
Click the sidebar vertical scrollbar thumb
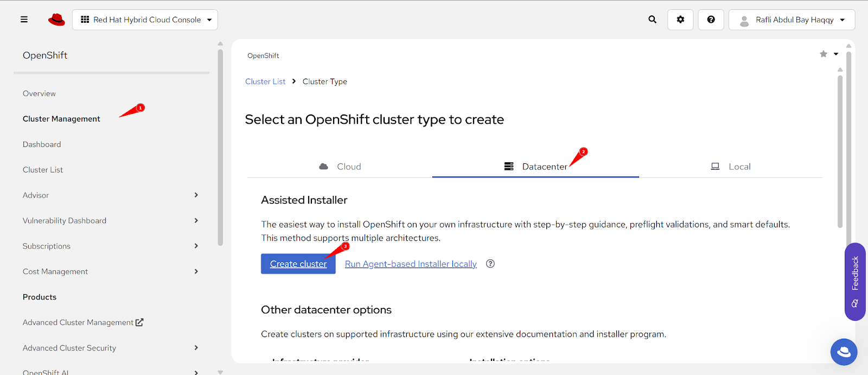(220, 148)
